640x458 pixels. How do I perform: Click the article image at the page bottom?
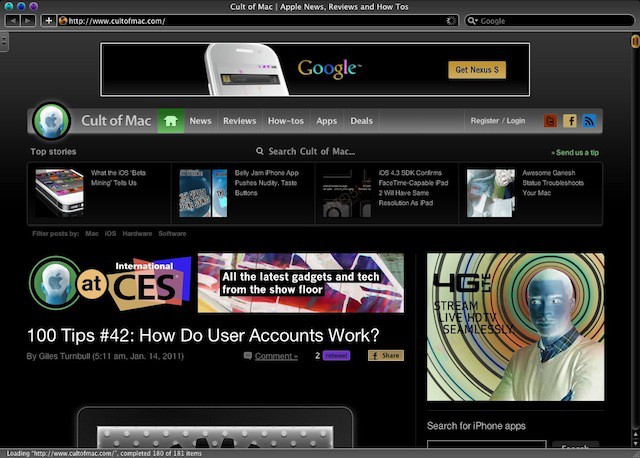pyautogui.click(x=215, y=428)
